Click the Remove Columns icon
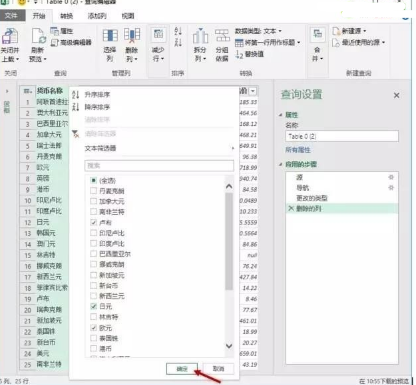 point(132,36)
